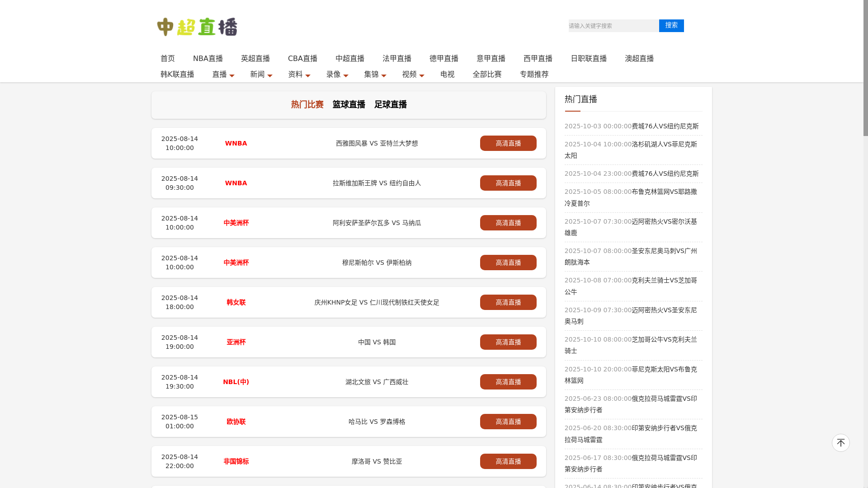Click 高清直播 for 拉斯维加斯王牌 VS 纽约自由人
The height and width of the screenshot is (488, 868).
click(x=508, y=183)
